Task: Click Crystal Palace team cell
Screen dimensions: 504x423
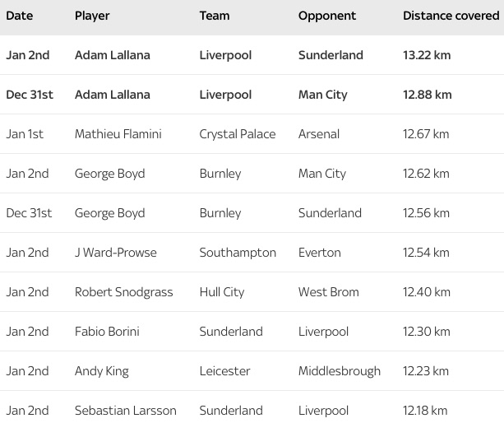Action: tap(238, 134)
